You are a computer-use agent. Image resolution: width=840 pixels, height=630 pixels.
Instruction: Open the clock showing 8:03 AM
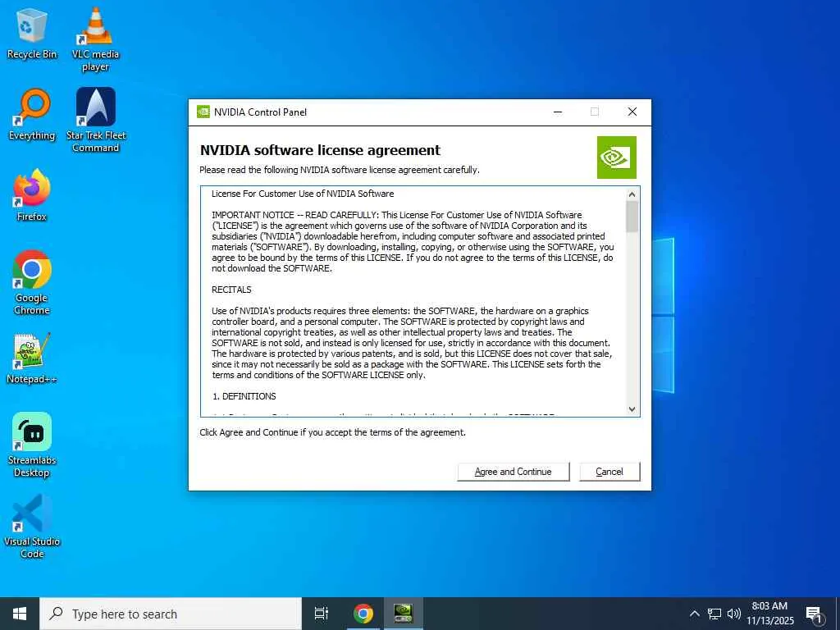click(x=769, y=614)
